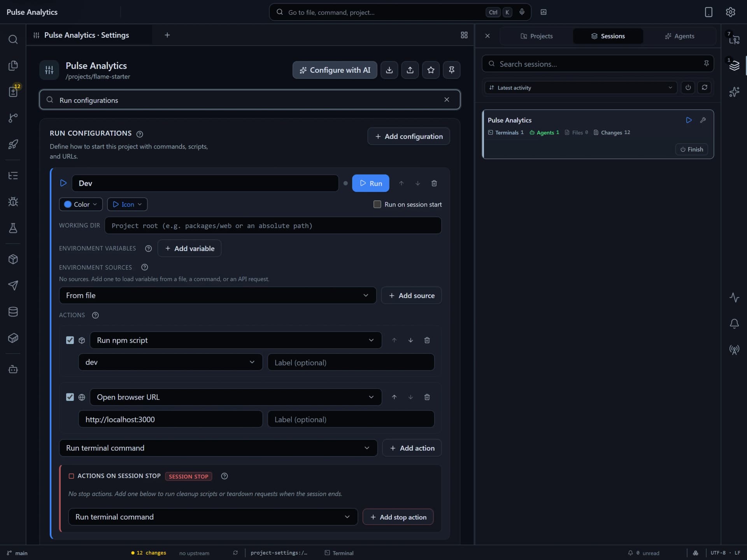This screenshot has width=747, height=560.
Task: Open the bug debug sidebar icon
Action: tap(13, 202)
